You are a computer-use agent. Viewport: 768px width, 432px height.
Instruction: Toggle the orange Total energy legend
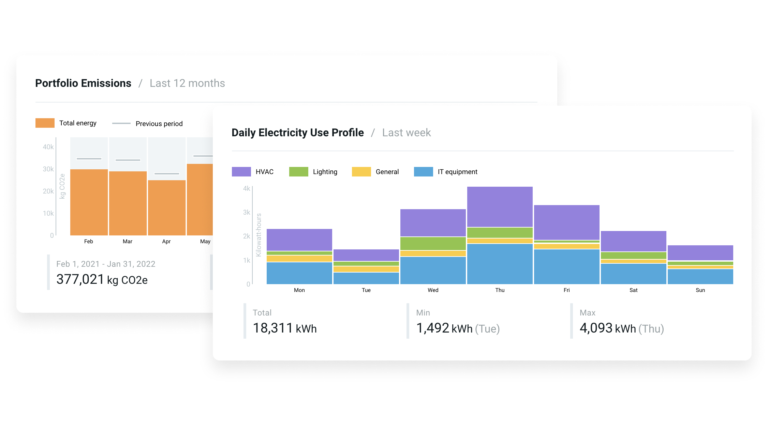tap(45, 123)
